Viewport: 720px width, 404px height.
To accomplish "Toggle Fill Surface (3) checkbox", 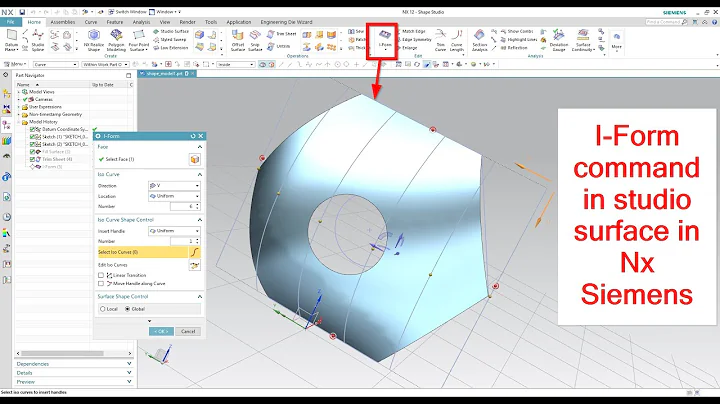I will (33, 152).
